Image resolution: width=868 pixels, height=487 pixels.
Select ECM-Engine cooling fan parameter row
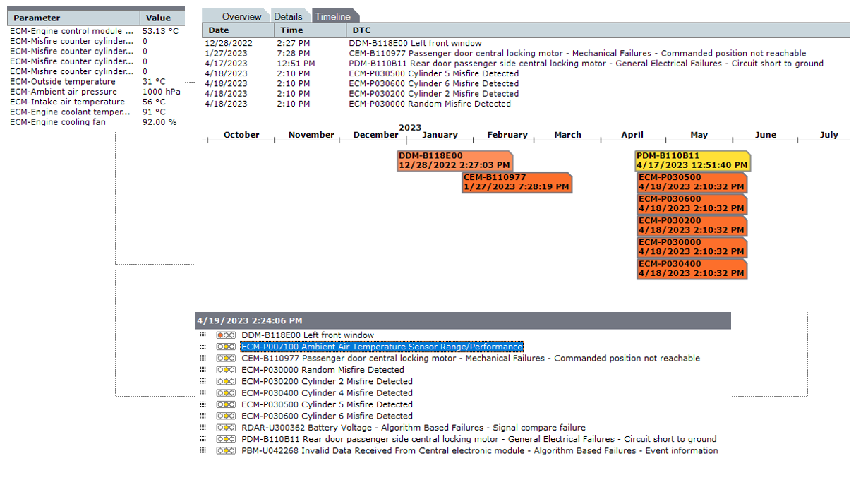[x=58, y=122]
